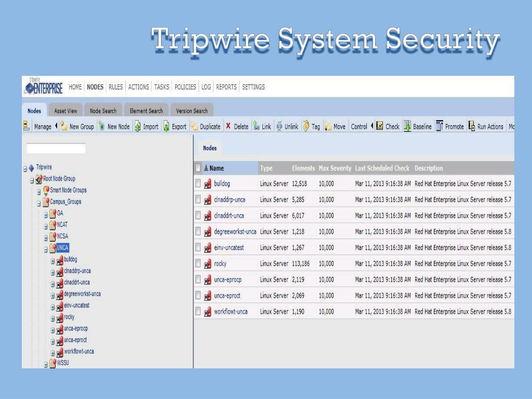
Task: Click the Name column sort icon
Action: pyautogui.click(x=206, y=168)
